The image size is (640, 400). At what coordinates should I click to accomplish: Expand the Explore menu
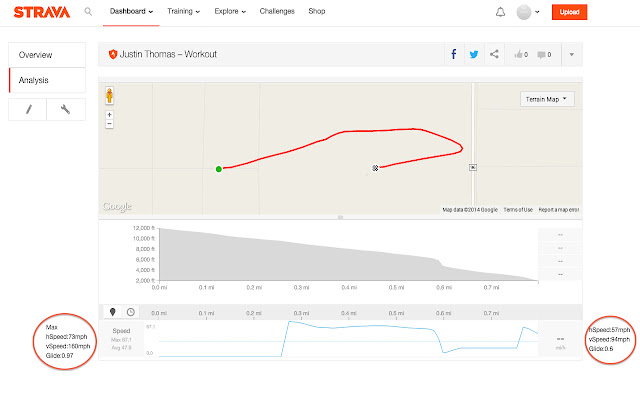click(x=230, y=11)
